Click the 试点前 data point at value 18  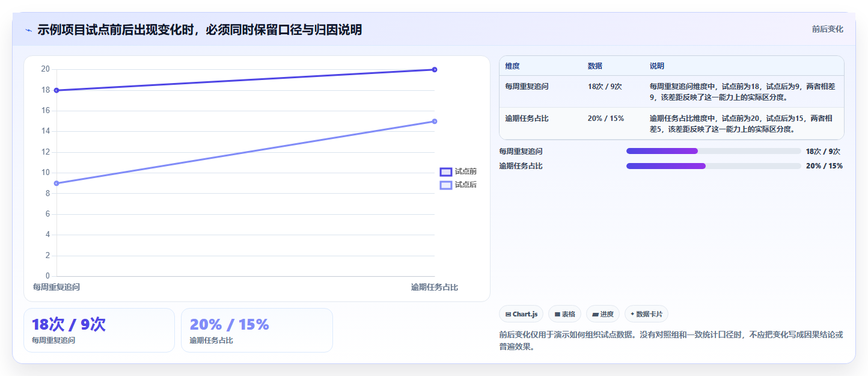(x=57, y=90)
